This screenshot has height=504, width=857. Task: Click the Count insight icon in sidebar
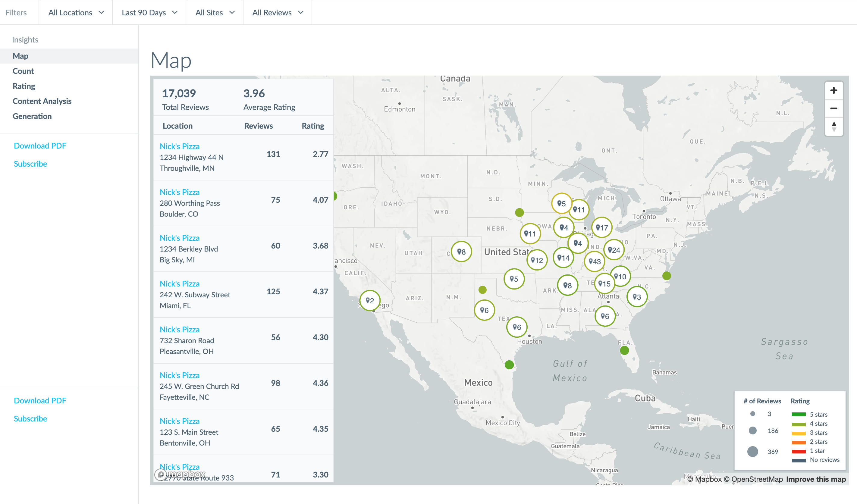tap(23, 71)
